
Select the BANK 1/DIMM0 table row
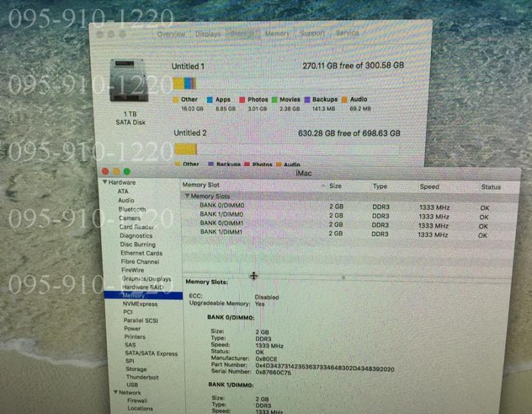[348, 216]
